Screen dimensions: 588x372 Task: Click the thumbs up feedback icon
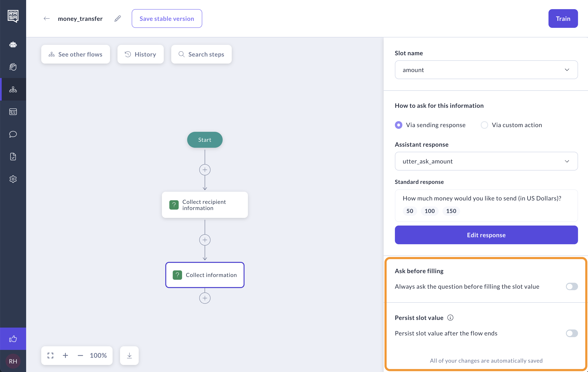pyautogui.click(x=13, y=339)
